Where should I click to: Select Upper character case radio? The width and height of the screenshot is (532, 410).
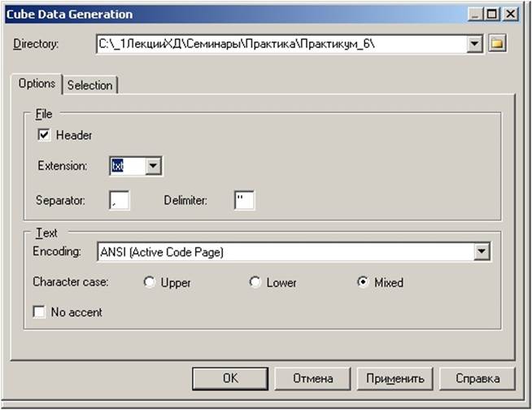pos(149,282)
